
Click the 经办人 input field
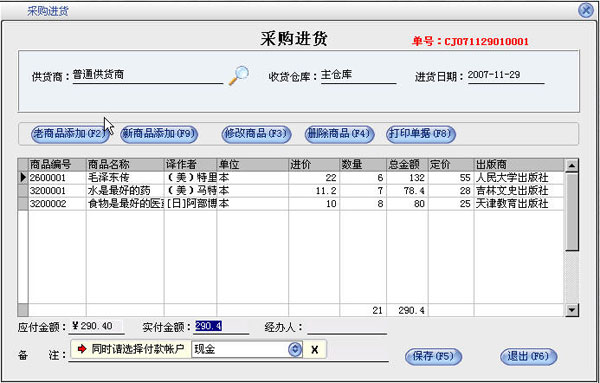tap(347, 327)
